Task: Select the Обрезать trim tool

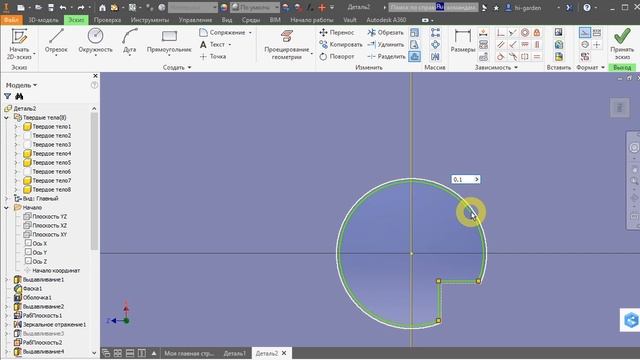Action: click(x=385, y=32)
